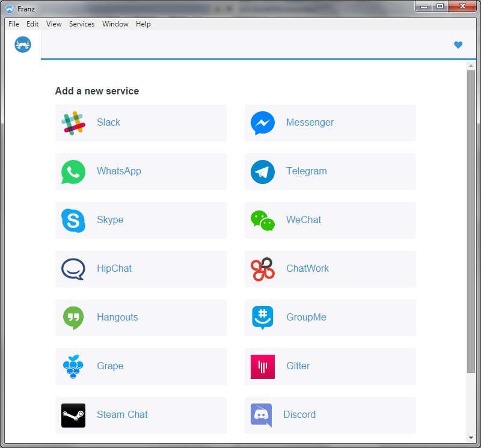
Task: Click the WhatsApp phone icon
Action: (73, 172)
